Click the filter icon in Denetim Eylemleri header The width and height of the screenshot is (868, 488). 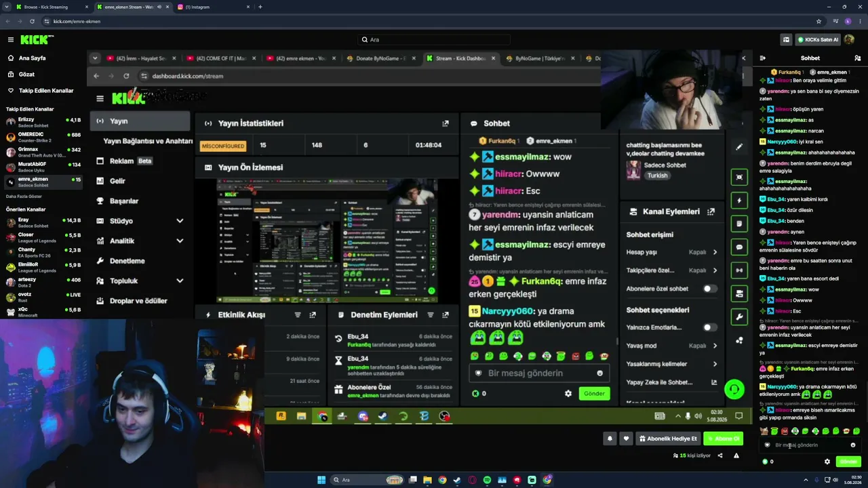tap(431, 314)
